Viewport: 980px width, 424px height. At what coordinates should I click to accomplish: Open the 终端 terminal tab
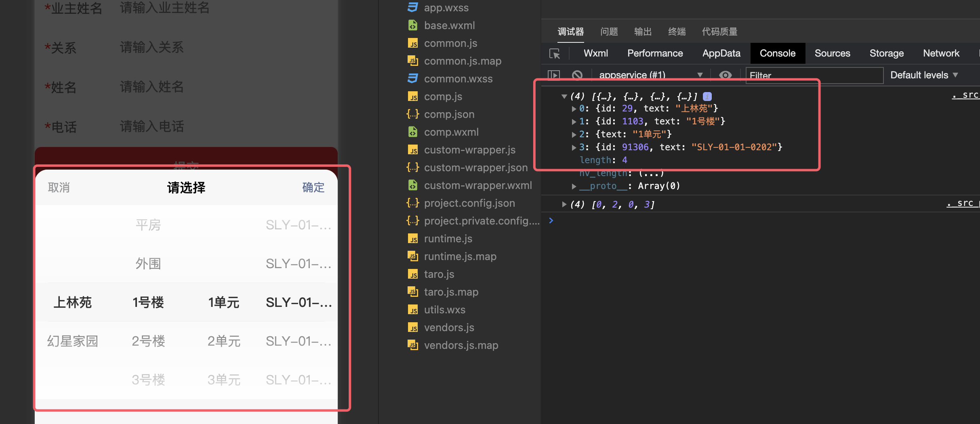[677, 31]
